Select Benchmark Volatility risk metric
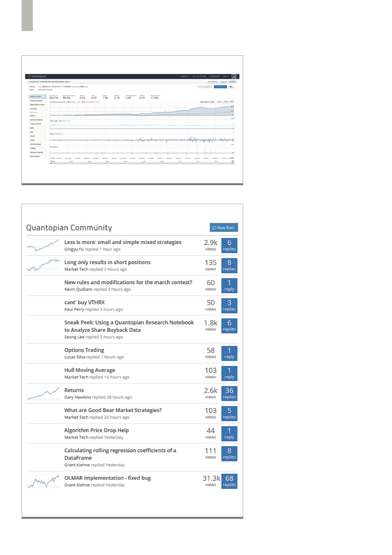 point(37,152)
